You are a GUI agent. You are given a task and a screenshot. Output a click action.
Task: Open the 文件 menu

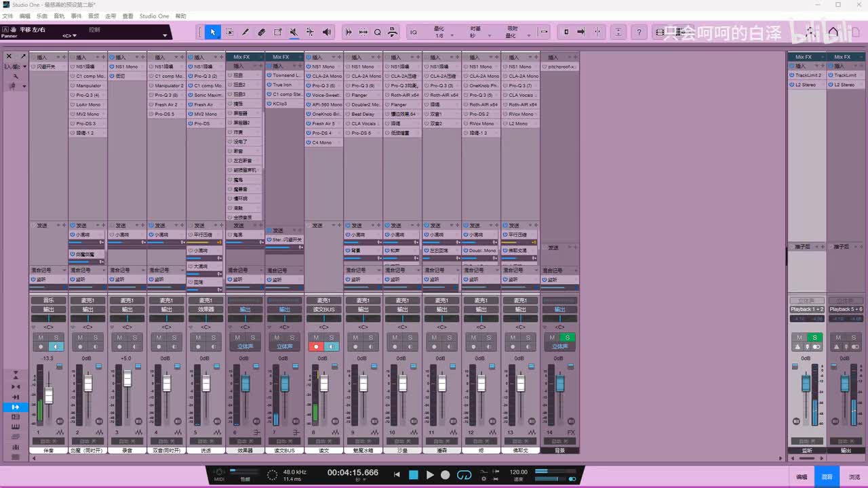tap(7, 16)
